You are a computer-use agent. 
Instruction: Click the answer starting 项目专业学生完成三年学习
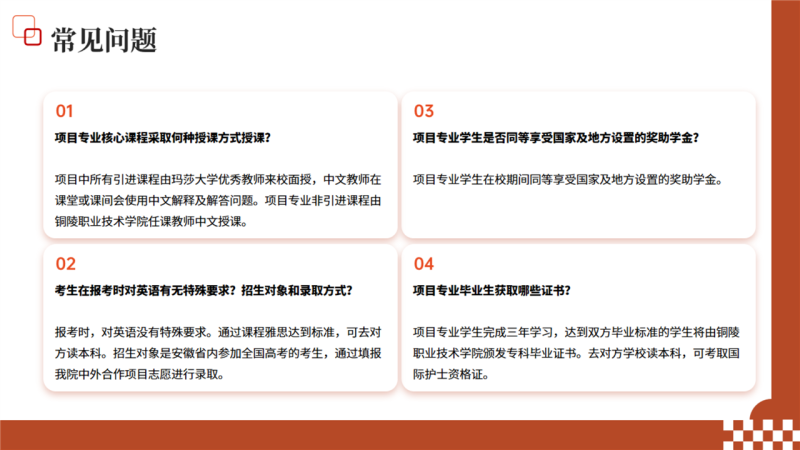pos(576,353)
